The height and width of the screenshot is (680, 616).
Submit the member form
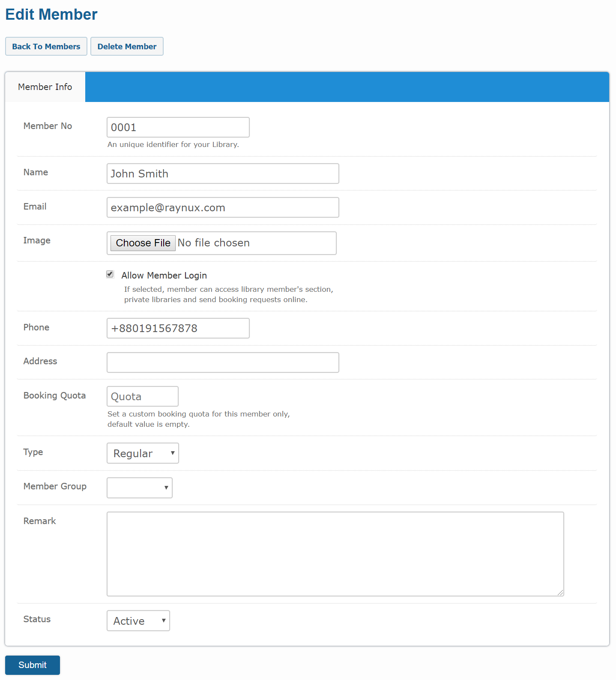pyautogui.click(x=33, y=665)
